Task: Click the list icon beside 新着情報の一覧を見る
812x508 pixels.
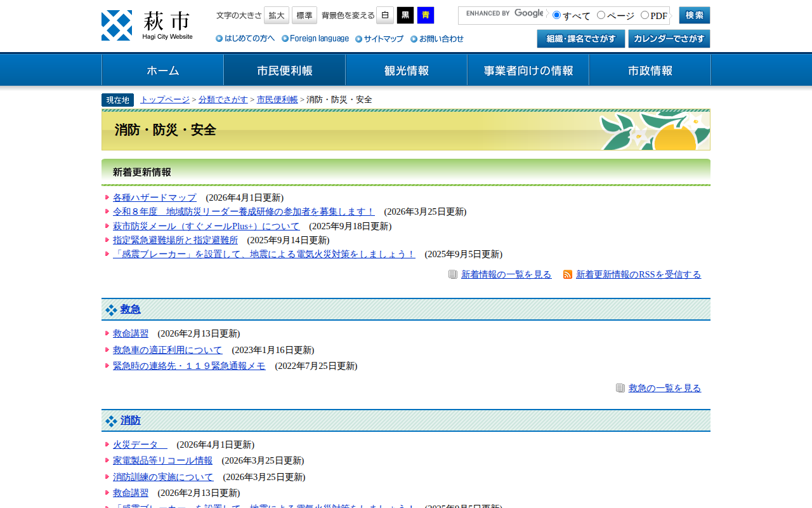Action: point(453,274)
